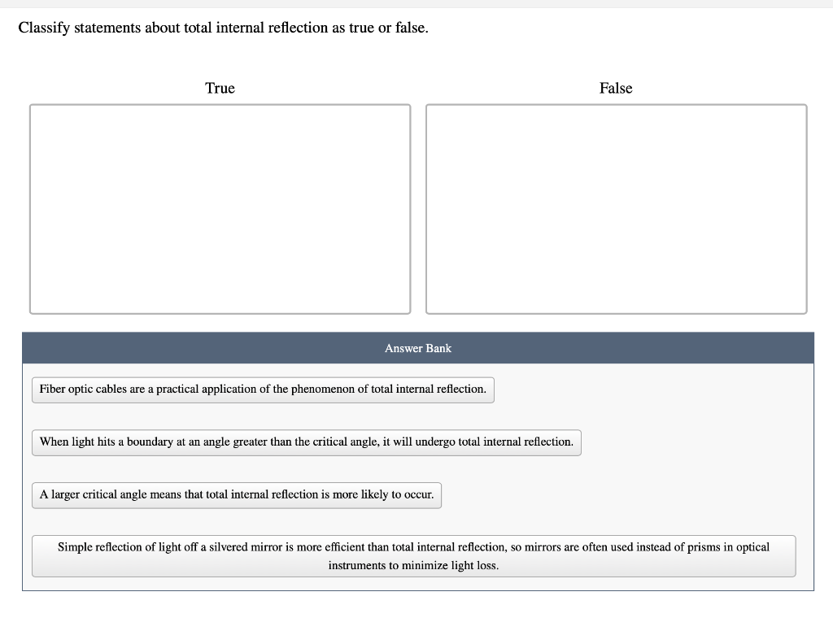This screenshot has width=833, height=644.
Task: Click the top edge divider bar of the page
Action: tap(416, 3)
